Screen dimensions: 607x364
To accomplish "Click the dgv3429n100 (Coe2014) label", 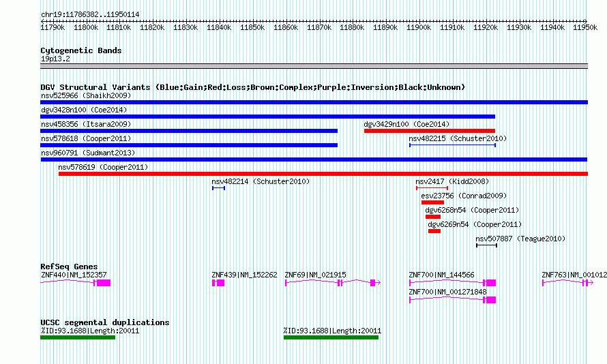I will [x=406, y=124].
